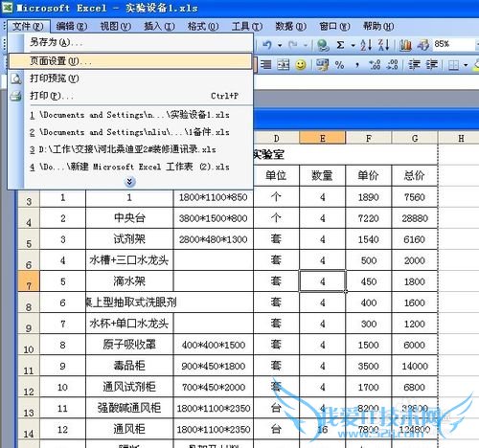Click cell with value 28880
Image resolution: width=479 pixels, height=448 pixels.
pos(415,218)
